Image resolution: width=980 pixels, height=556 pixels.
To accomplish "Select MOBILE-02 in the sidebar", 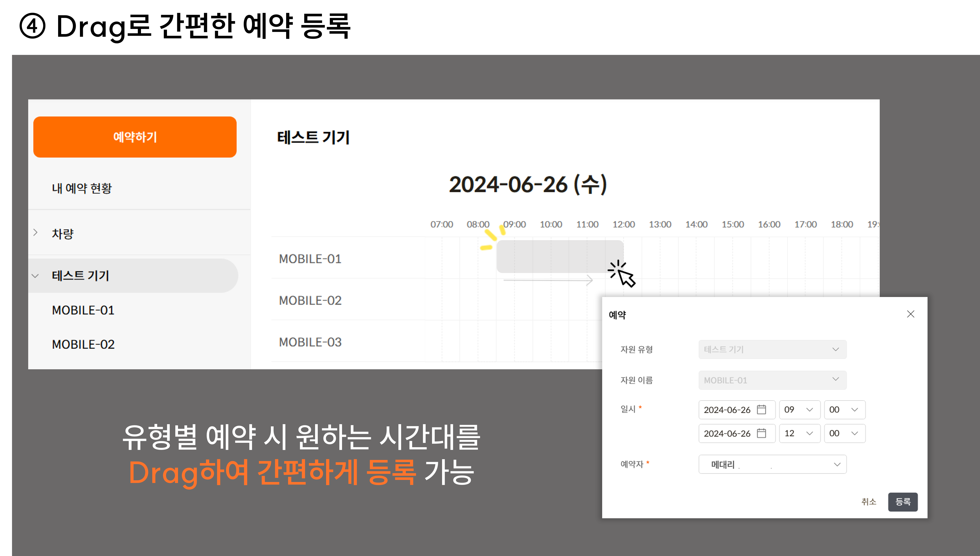I will (83, 345).
